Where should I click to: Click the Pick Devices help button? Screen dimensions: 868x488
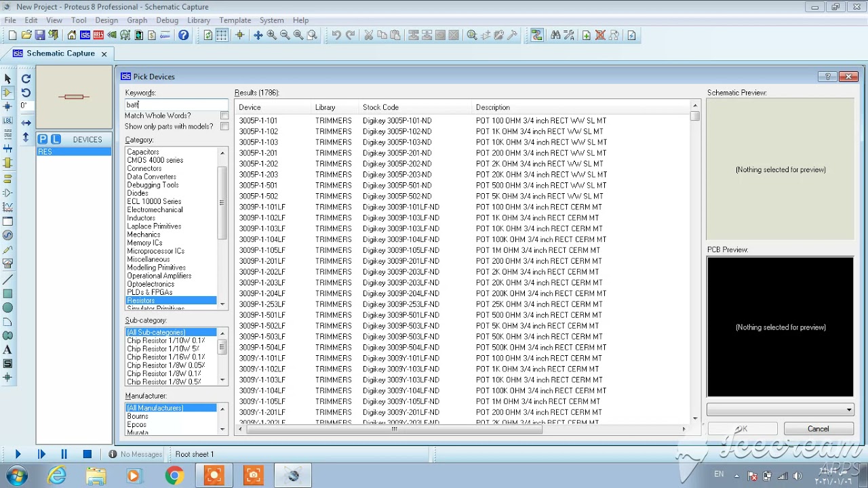click(x=827, y=77)
